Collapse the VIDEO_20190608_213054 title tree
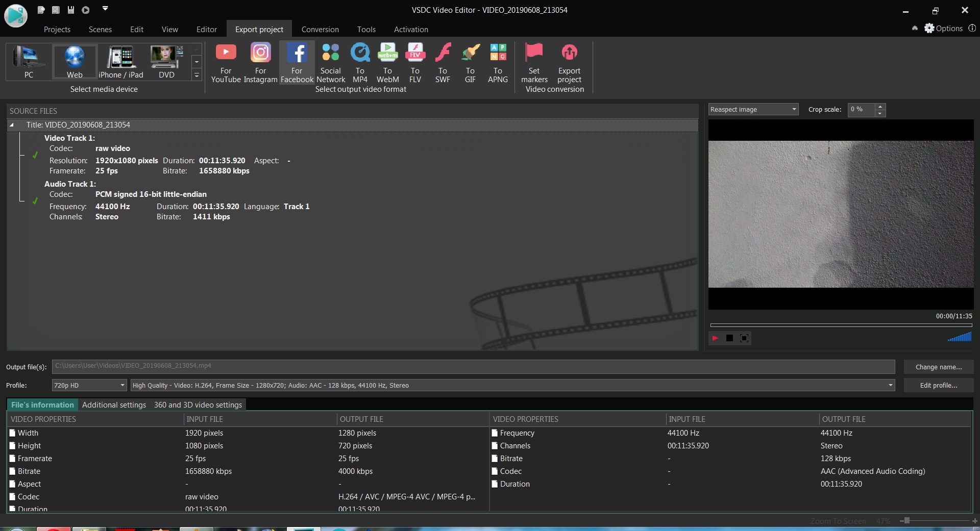 coord(12,125)
